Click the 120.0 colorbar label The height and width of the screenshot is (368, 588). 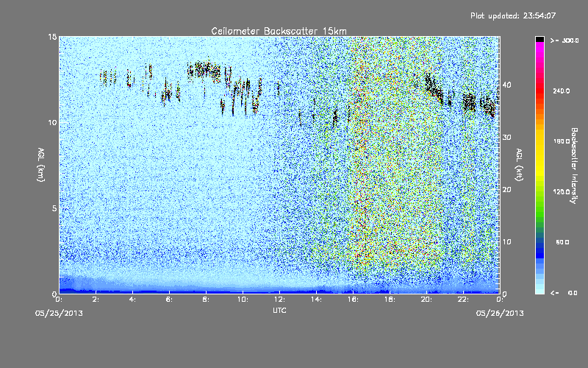click(x=562, y=191)
